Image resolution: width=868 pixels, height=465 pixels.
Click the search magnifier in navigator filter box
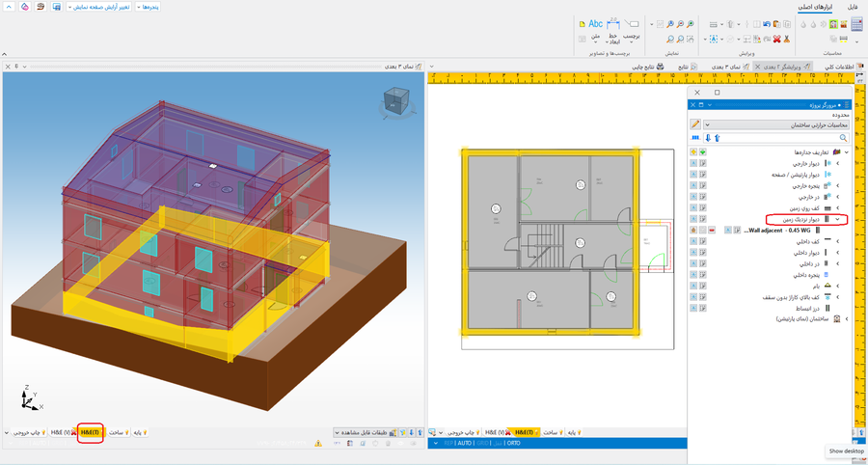[844, 139]
